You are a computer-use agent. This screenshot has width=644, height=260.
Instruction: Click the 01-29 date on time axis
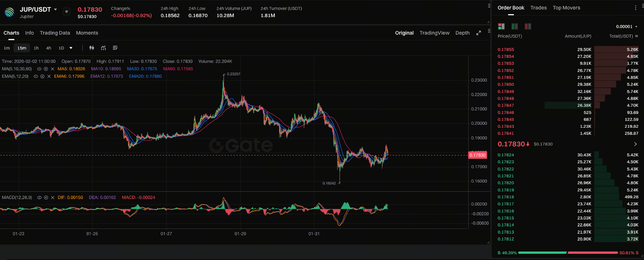click(240, 234)
